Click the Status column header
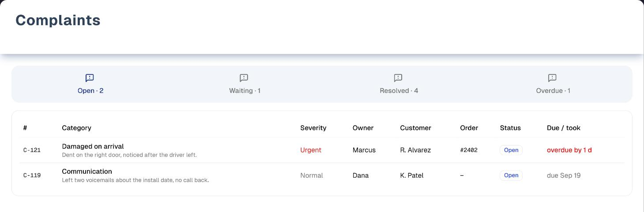This screenshot has height=212, width=644. click(510, 128)
